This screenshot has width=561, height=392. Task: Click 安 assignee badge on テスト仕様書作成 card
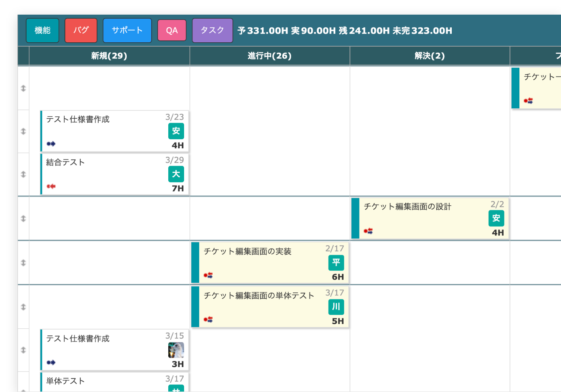pos(176,131)
